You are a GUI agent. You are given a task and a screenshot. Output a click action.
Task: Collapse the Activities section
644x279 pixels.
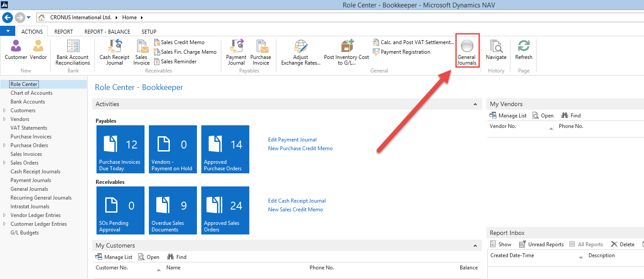tap(475, 104)
